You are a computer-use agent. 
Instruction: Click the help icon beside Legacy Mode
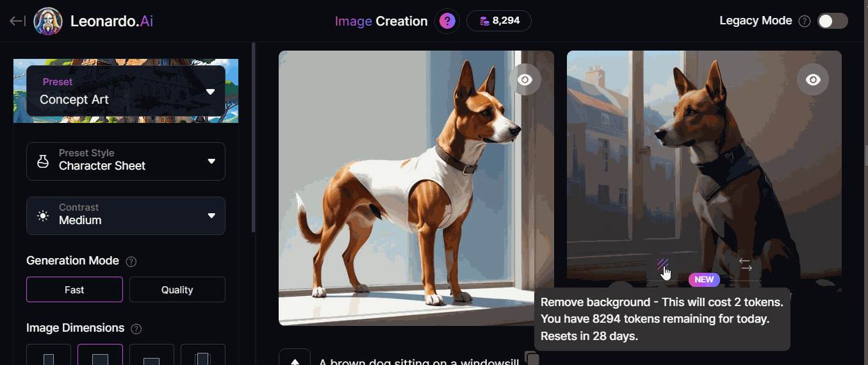pos(805,21)
